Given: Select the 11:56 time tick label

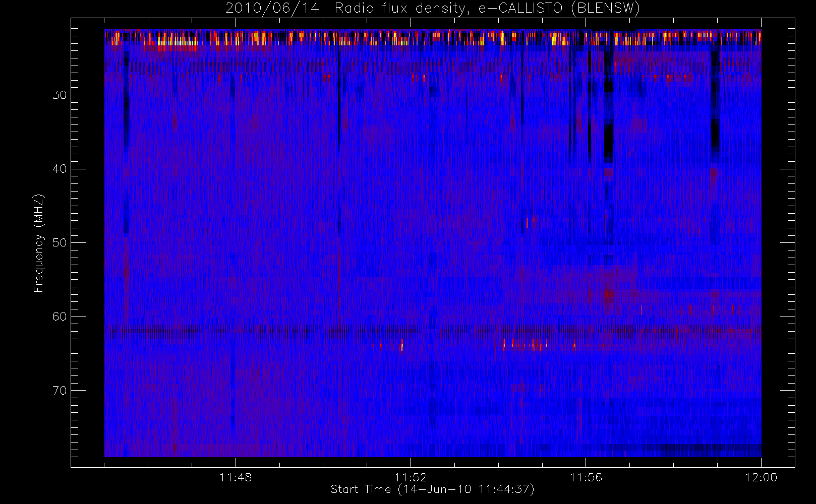Looking at the screenshot, I should pyautogui.click(x=586, y=477).
